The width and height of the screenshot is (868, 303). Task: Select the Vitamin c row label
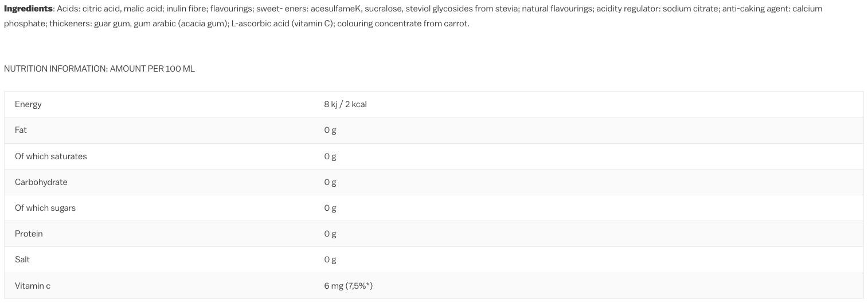point(33,286)
